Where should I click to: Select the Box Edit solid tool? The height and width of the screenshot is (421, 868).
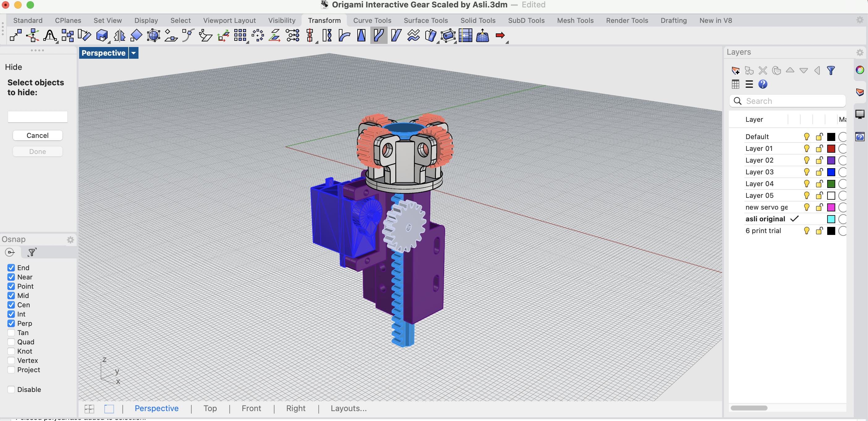102,35
